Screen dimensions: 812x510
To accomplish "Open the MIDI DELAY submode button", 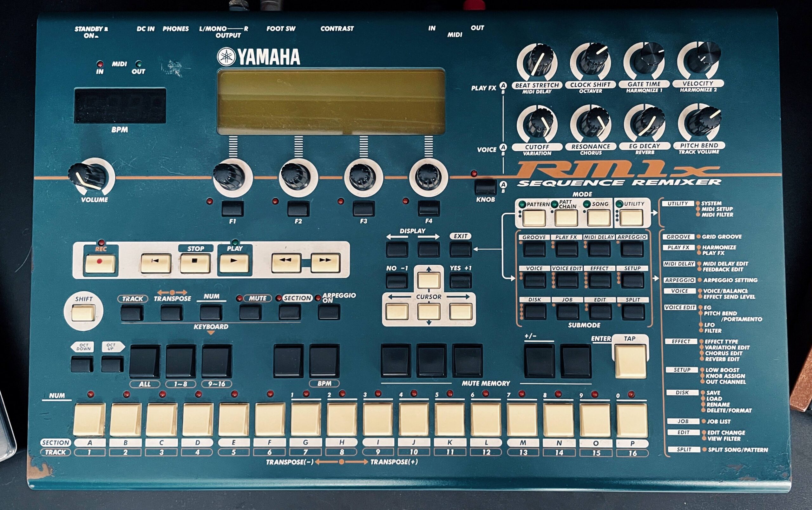I will 599,249.
